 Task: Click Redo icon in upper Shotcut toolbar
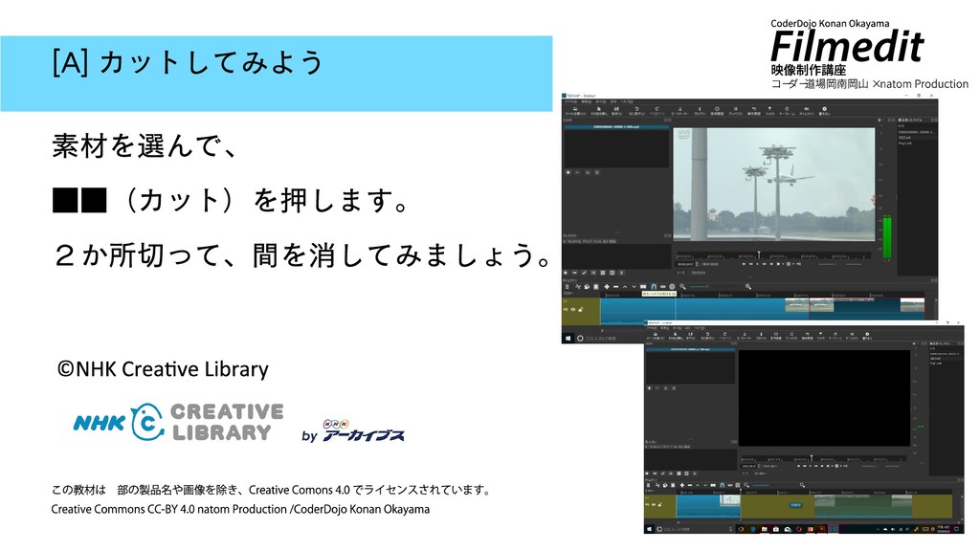click(x=657, y=109)
